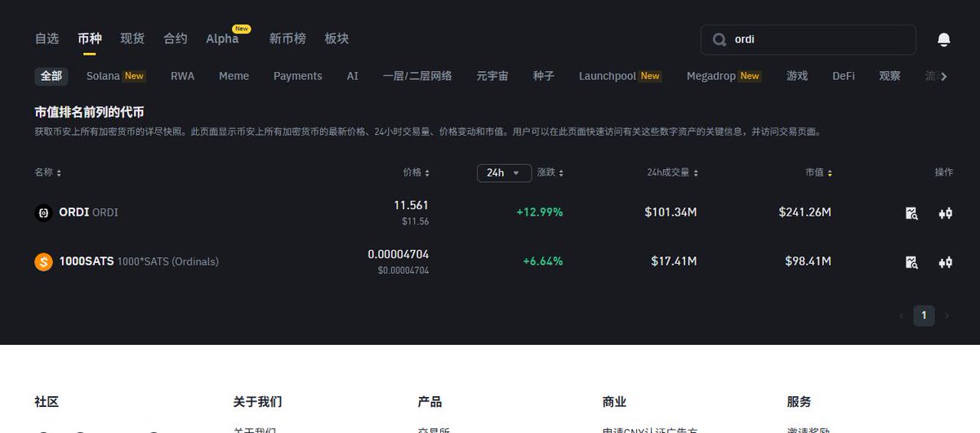Screen dimensions: 980x433
Task: Click the search field containing ordi
Action: pos(808,39)
